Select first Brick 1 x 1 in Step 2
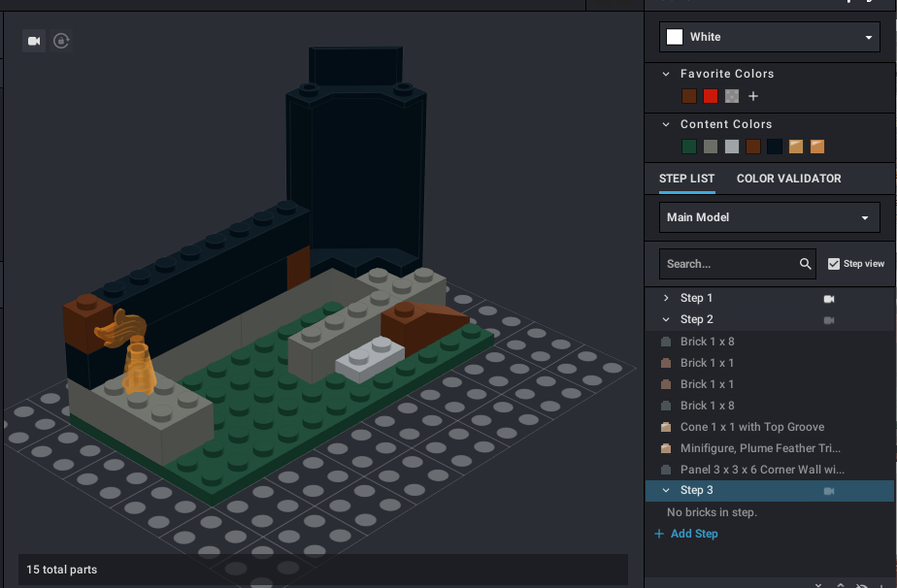Image resolution: width=897 pixels, height=588 pixels. (770, 363)
